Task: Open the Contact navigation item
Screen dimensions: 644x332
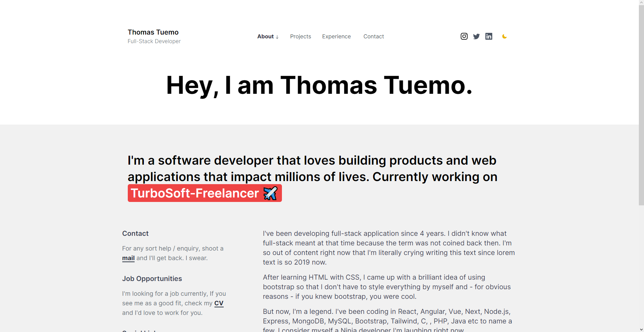Action: click(x=373, y=36)
